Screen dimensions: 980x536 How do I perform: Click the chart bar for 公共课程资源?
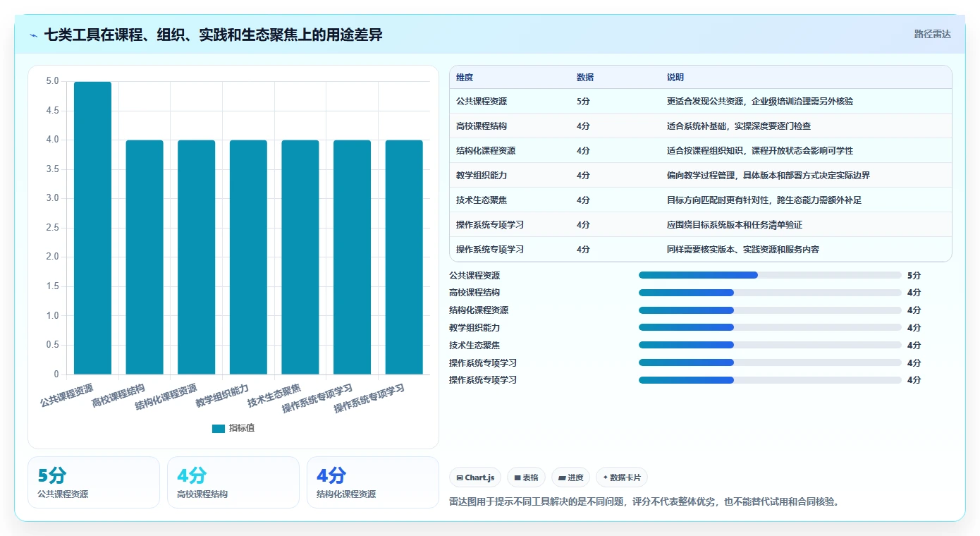tap(92, 228)
